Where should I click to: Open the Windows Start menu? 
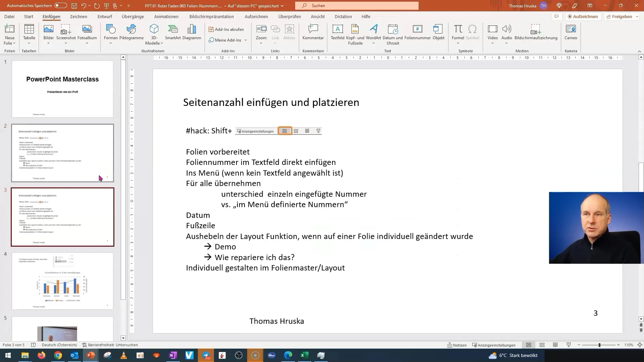pyautogui.click(x=8, y=355)
